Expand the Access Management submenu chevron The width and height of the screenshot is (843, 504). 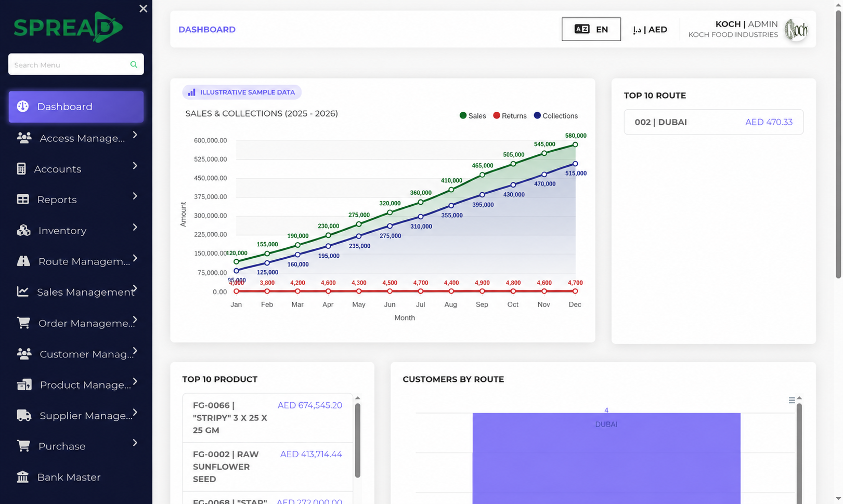pos(135,135)
